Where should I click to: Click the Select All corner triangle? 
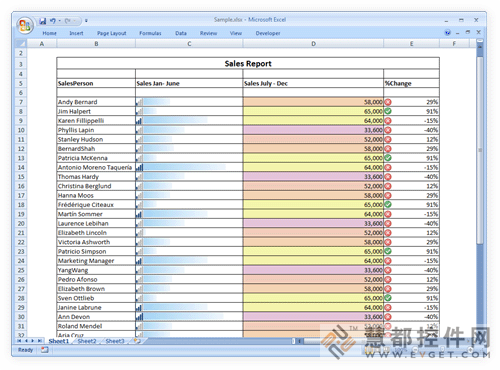[21, 44]
